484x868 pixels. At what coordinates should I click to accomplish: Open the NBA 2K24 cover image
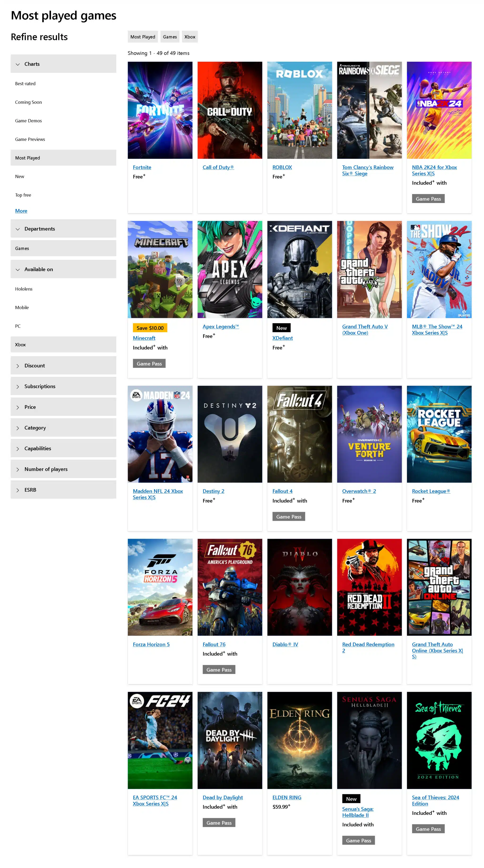tap(439, 110)
